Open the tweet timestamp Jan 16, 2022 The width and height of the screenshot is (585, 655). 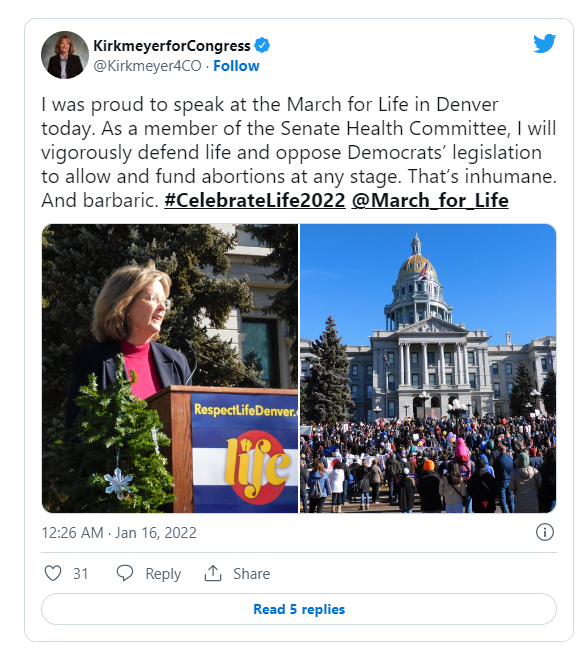119,533
